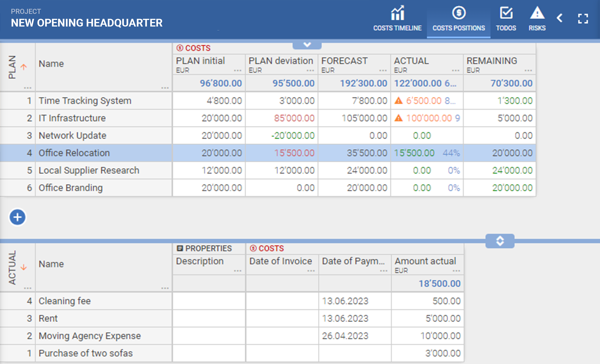600x364 pixels.
Task: Open Description column options menu
Action: pos(237,271)
